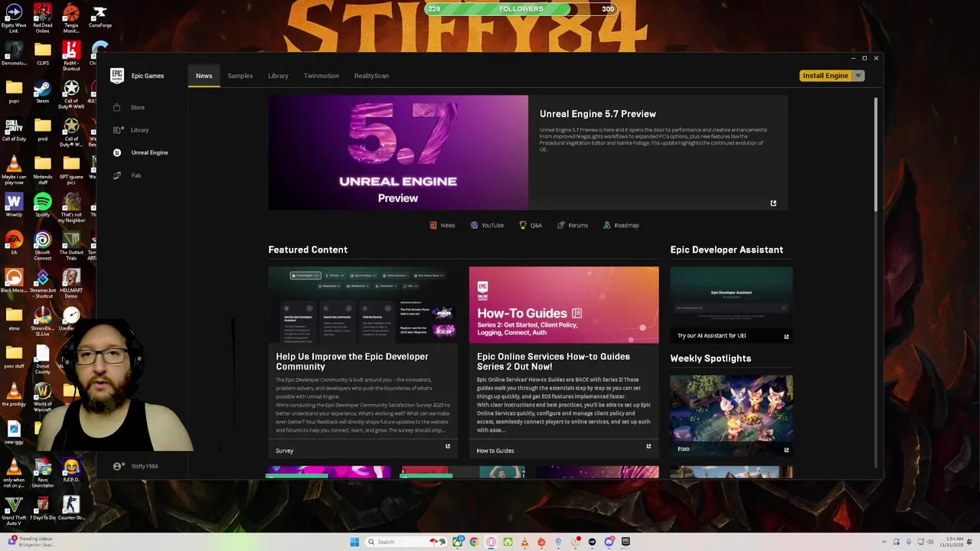980x551 pixels.
Task: Open Help Us Improve Epic Developer Community article
Action: (x=352, y=361)
